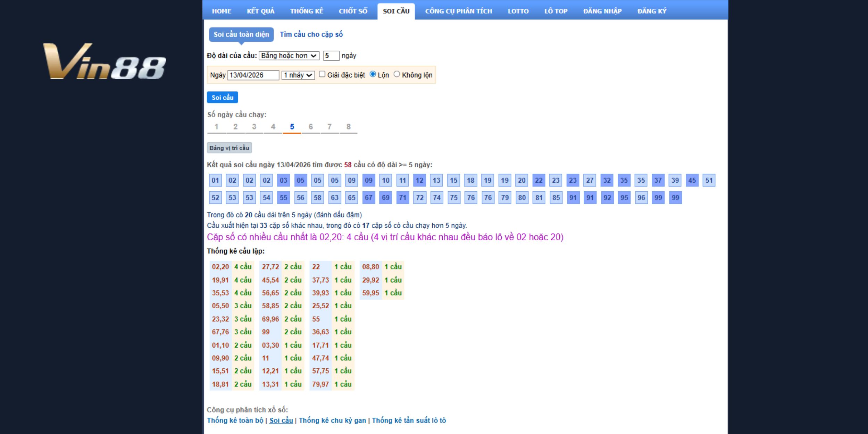Select day count tab 7

coord(329,127)
